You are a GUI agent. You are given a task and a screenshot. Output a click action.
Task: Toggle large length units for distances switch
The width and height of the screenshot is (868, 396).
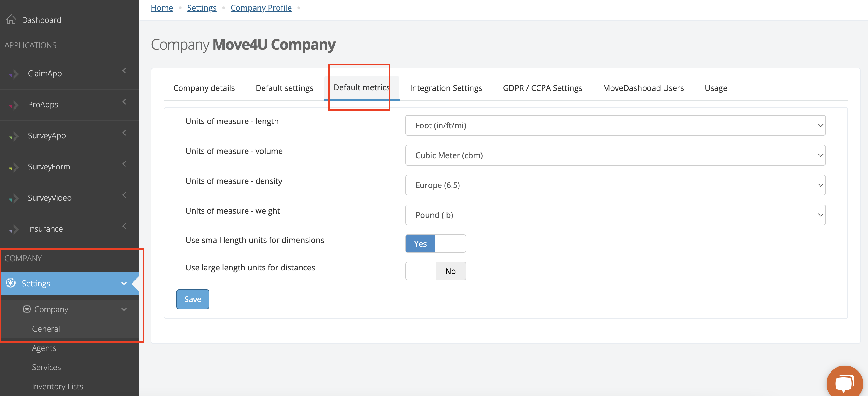(435, 271)
